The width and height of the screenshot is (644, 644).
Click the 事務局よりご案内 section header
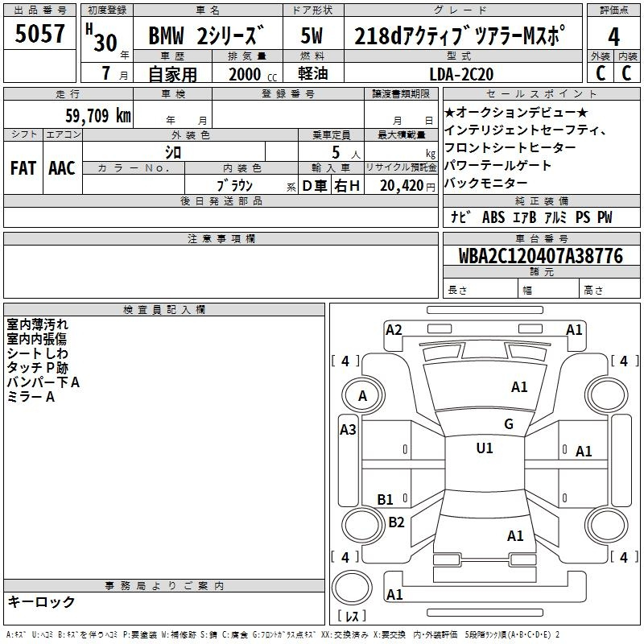(x=164, y=586)
